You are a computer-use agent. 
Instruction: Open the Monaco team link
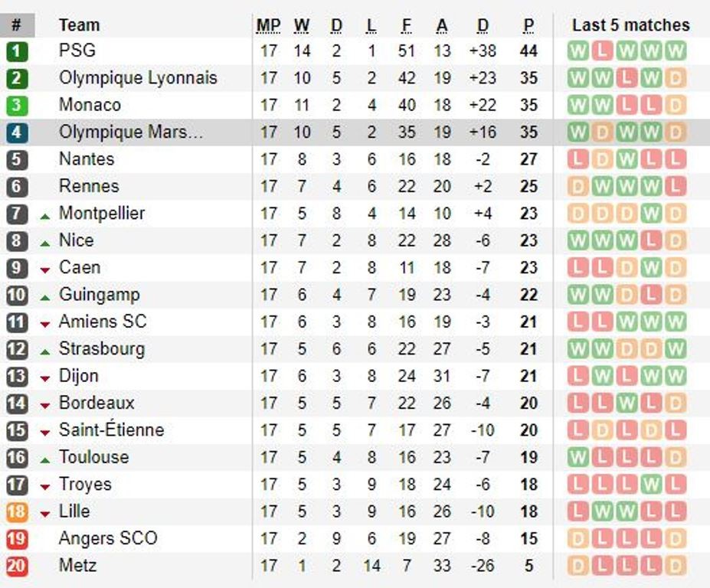click(90, 105)
